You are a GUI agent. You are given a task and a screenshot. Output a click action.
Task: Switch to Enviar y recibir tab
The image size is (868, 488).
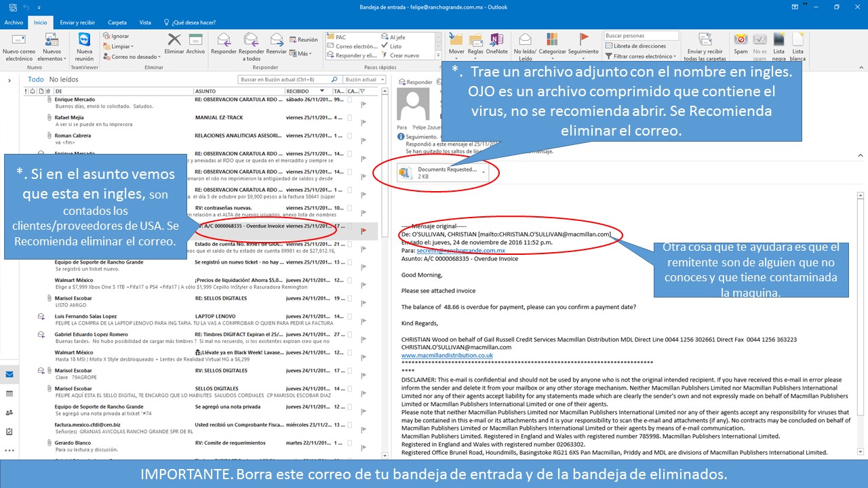point(77,22)
